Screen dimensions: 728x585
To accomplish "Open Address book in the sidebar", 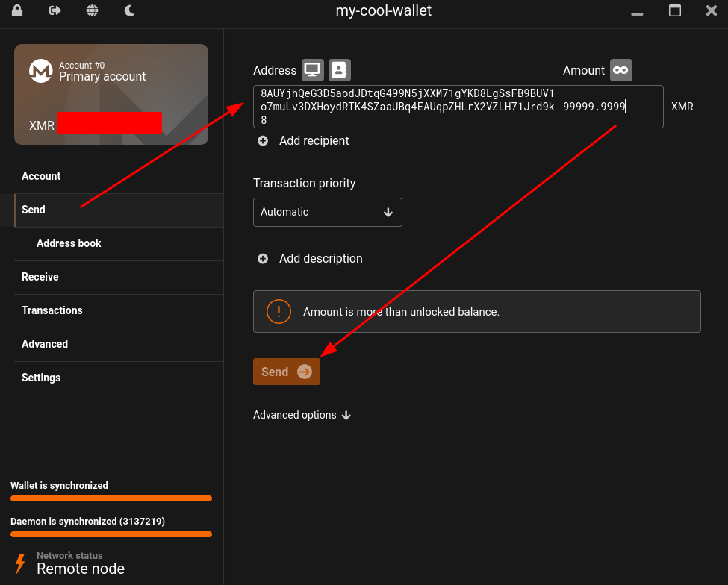I will (119, 243).
